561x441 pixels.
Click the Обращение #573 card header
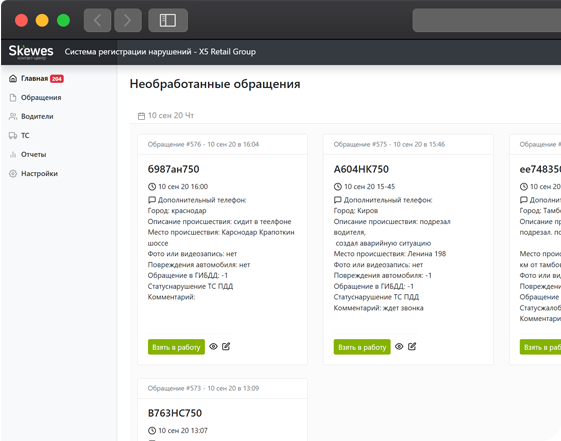(222, 388)
